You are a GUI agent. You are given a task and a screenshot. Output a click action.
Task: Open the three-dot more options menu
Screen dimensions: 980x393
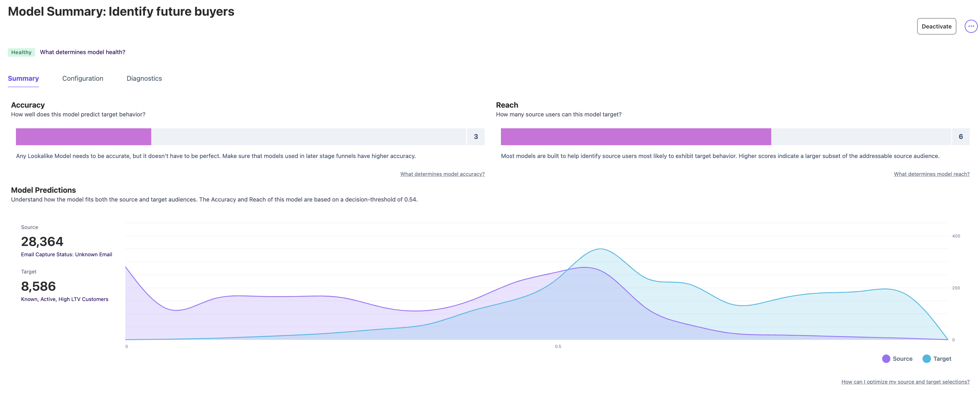[971, 26]
